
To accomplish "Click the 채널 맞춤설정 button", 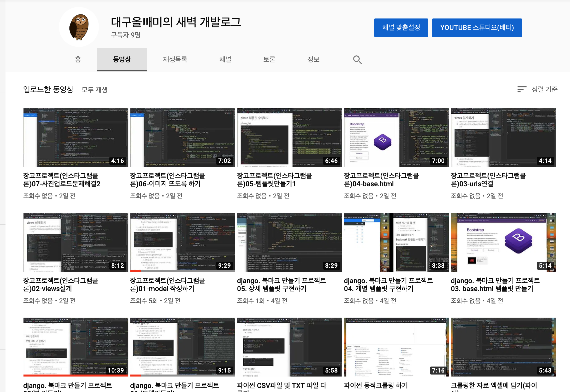I will [x=401, y=27].
